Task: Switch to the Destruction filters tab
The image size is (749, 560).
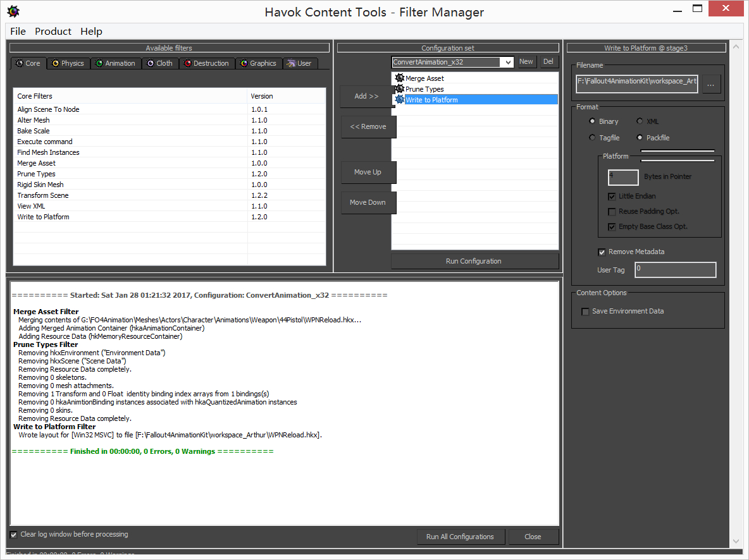Action: point(207,63)
